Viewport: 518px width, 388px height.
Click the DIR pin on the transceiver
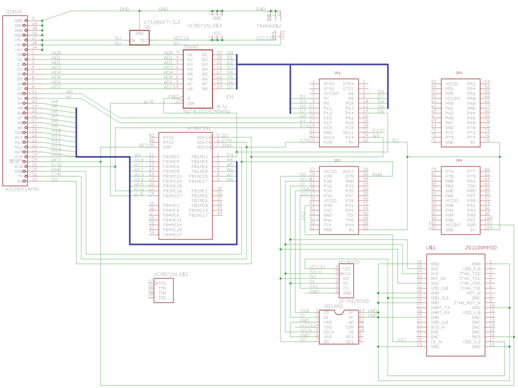[x=191, y=103]
